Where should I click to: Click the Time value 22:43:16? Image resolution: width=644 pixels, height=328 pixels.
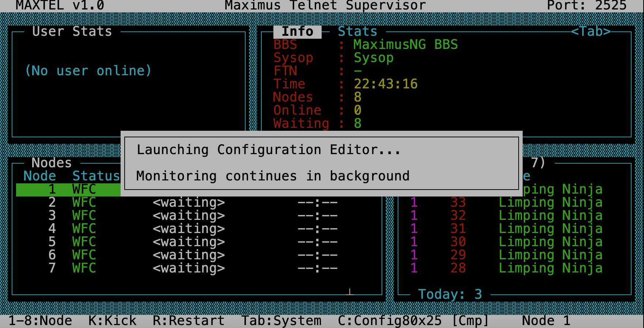coord(386,84)
